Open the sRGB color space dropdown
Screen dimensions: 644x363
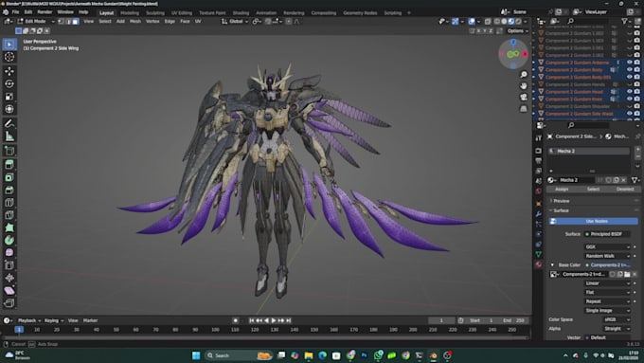coord(617,319)
